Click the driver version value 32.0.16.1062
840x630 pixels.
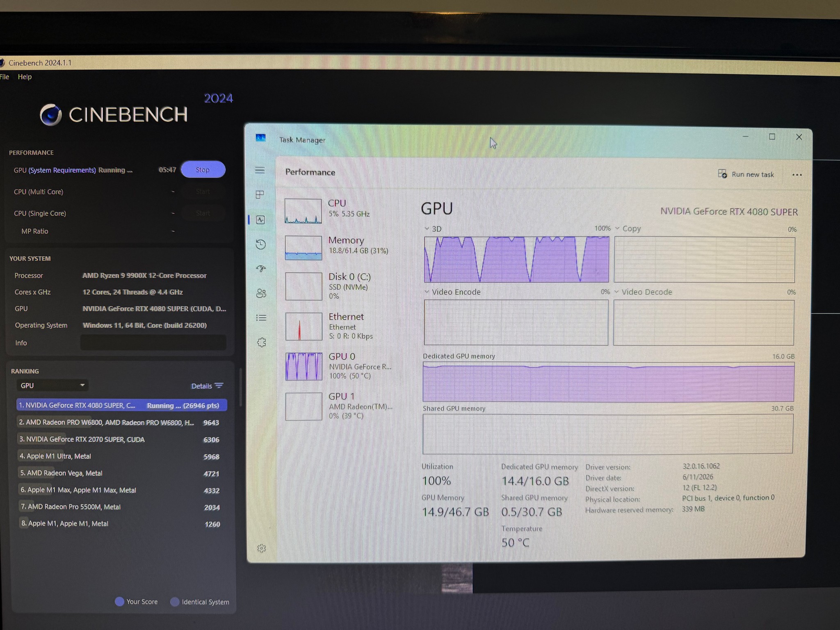[x=701, y=466]
